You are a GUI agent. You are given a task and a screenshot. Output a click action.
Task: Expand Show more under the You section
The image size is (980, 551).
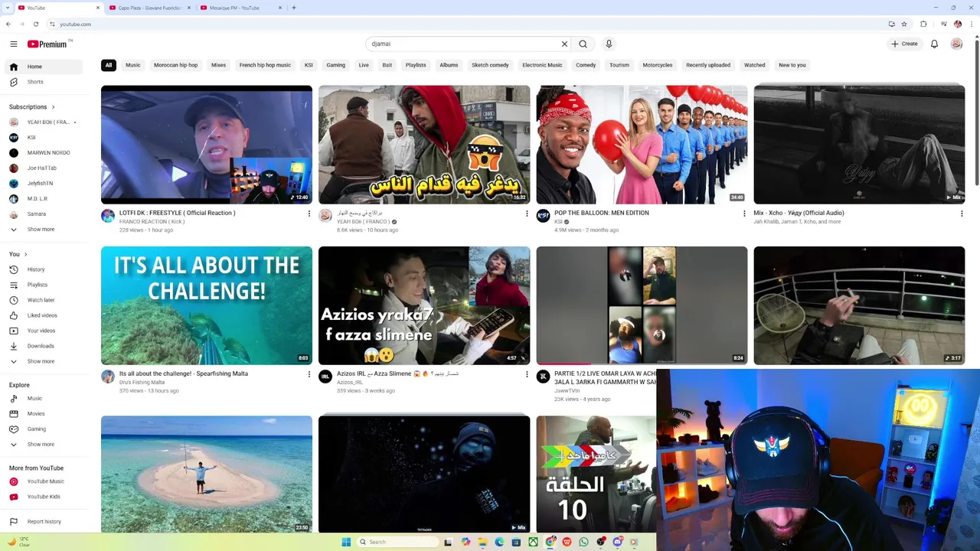click(x=44, y=361)
